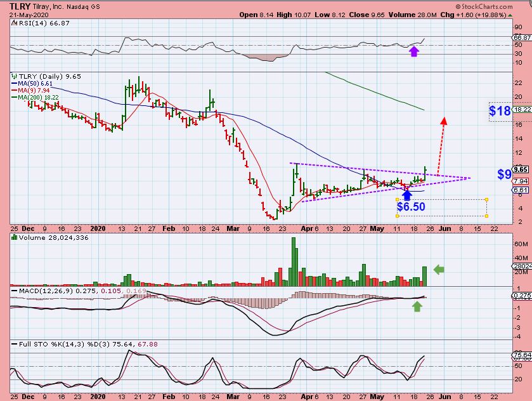Click 2020 on the bottom stochastic date axis

tap(98, 397)
